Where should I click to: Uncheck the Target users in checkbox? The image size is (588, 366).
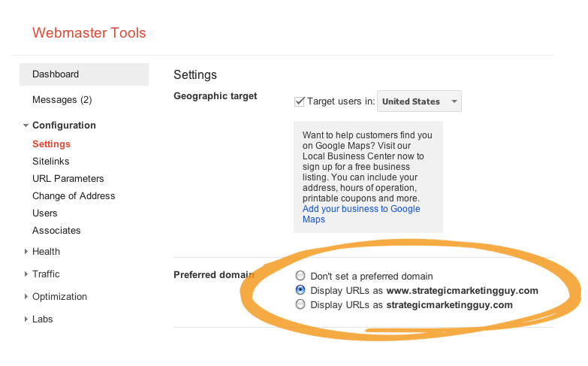299,101
